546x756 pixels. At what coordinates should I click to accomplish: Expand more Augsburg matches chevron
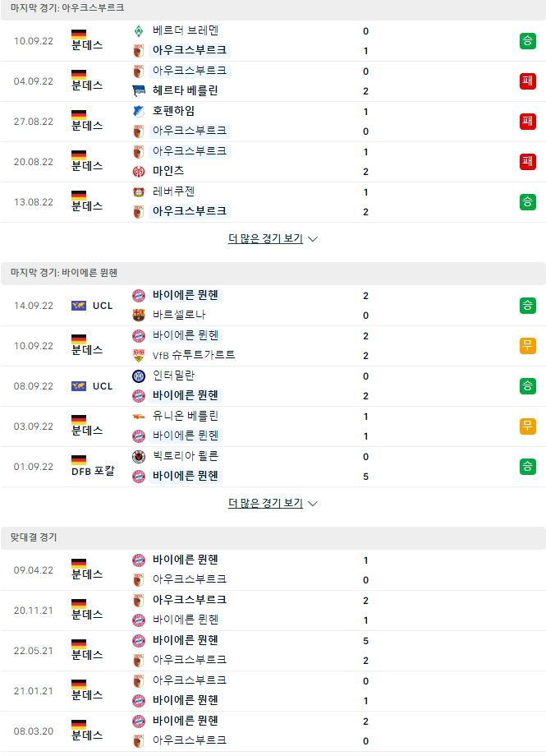pos(313,239)
